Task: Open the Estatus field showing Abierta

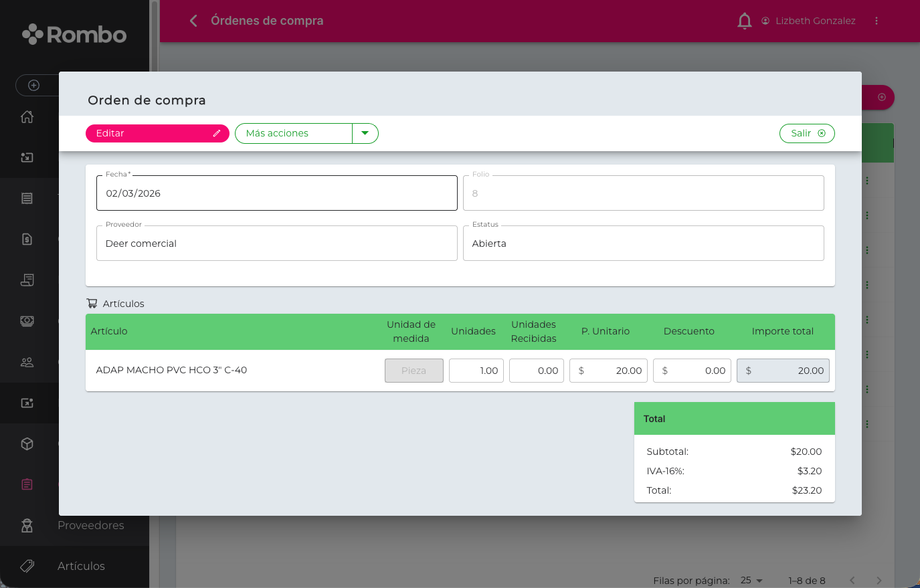Action: point(643,243)
